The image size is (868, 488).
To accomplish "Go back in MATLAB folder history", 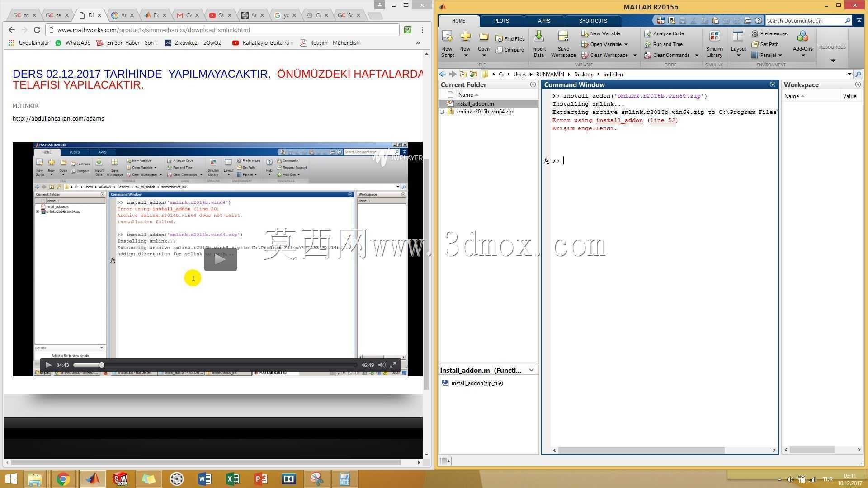I will click(x=443, y=74).
